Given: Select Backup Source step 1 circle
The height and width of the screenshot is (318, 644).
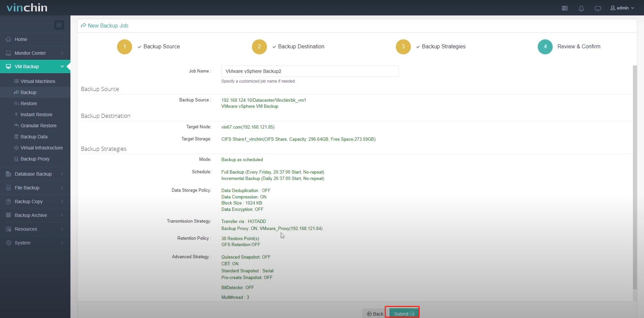Looking at the screenshot, I should [x=124, y=47].
